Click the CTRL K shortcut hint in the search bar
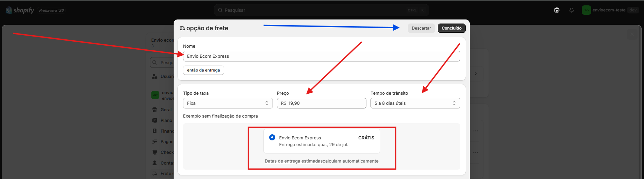 (417, 10)
